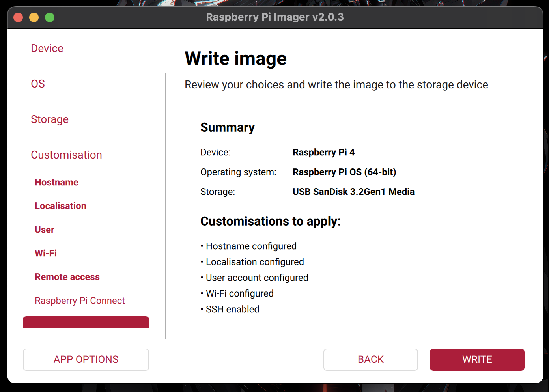This screenshot has height=392, width=549.
Task: Go back with the BACK button
Action: (x=371, y=360)
